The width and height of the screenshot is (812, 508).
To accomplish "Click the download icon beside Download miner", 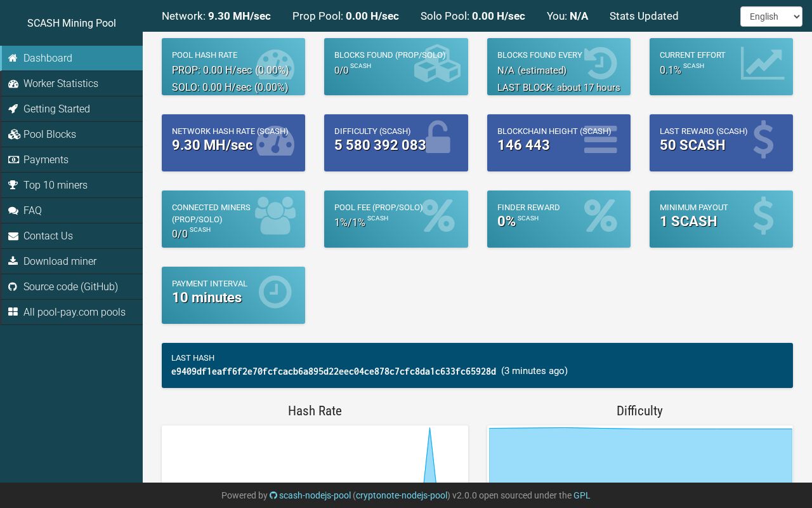I will click(13, 261).
